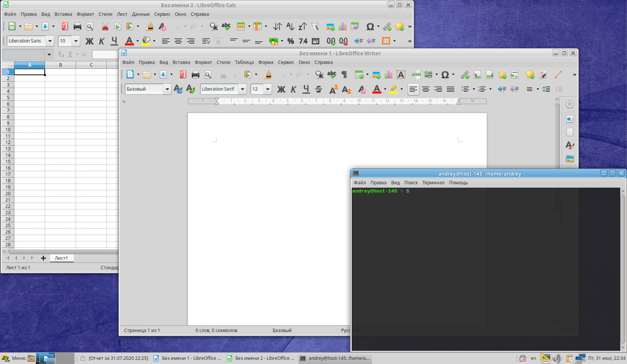Click font color red A in Writer
The height and width of the screenshot is (364, 627).
coord(377,89)
